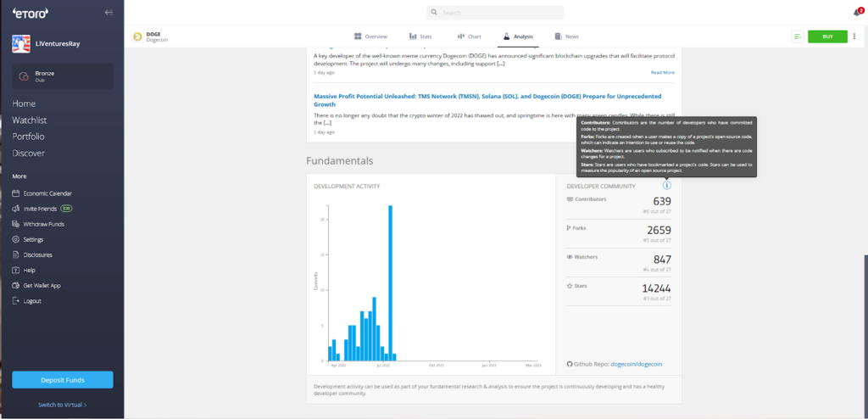The image size is (868, 419).
Task: Click the Dogecoin coin logo
Action: pos(137,37)
